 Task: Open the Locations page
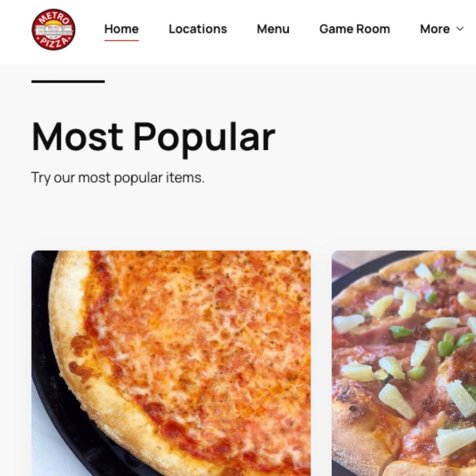click(x=197, y=29)
